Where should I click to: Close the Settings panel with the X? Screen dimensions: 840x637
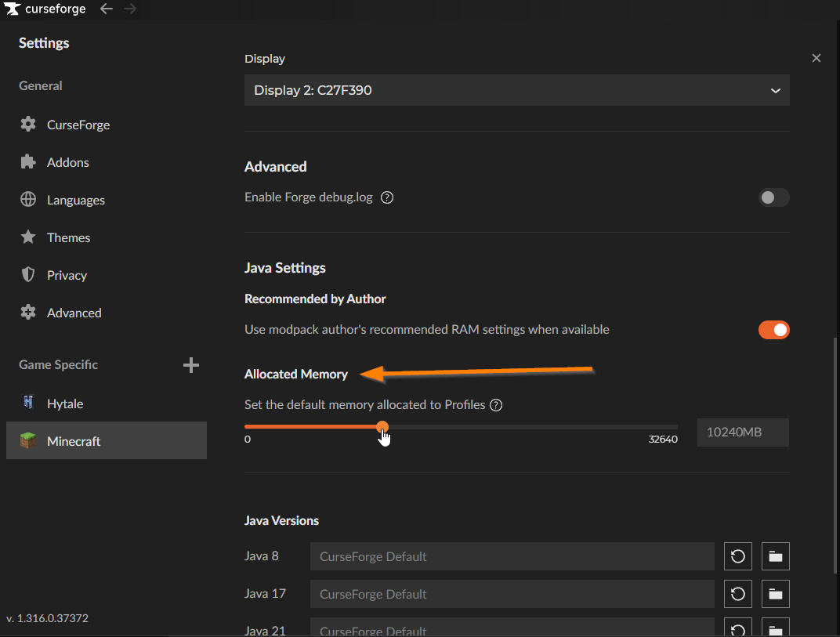pos(816,58)
